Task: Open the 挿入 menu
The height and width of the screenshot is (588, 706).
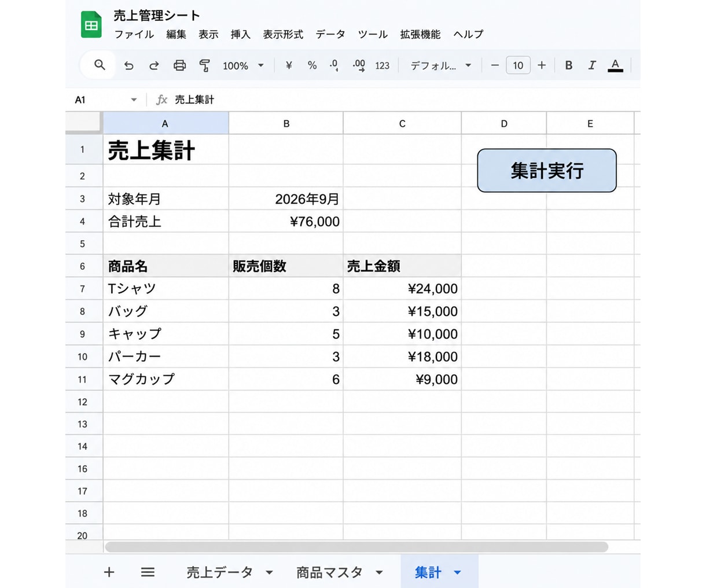Action: (x=241, y=34)
